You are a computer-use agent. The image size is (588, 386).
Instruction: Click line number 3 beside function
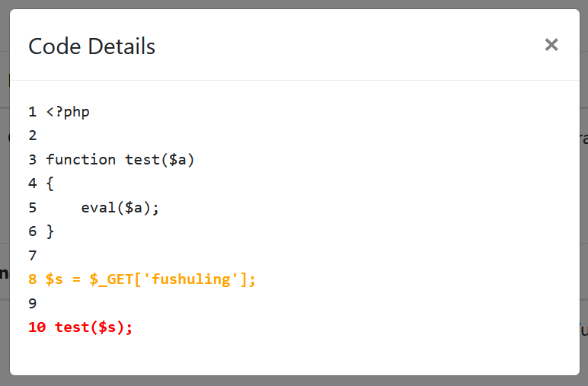(x=33, y=160)
